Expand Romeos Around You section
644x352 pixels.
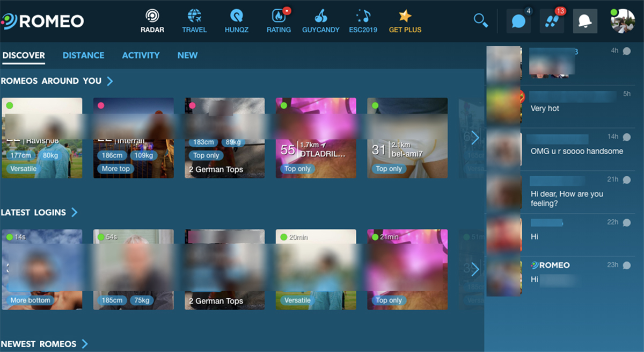[110, 81]
